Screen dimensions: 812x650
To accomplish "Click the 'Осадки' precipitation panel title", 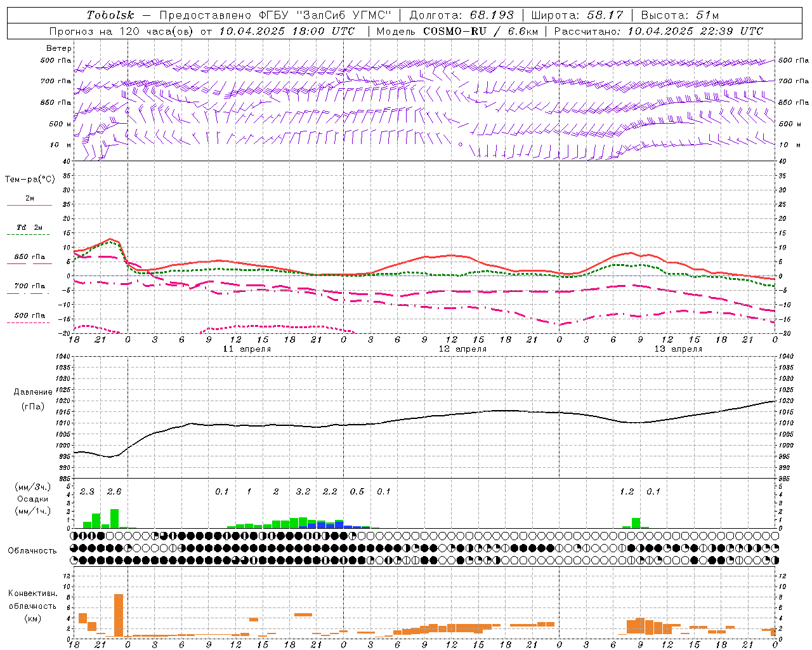I will click(33, 499).
